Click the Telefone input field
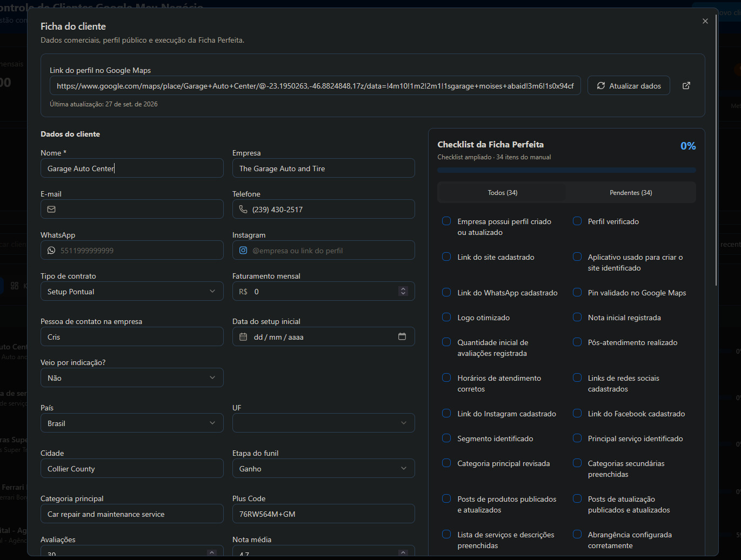 pos(324,209)
